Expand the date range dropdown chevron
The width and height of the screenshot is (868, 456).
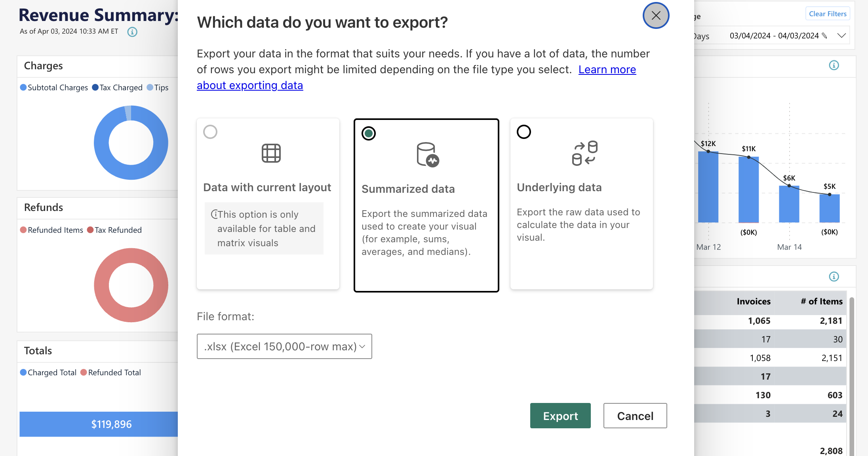pos(842,36)
